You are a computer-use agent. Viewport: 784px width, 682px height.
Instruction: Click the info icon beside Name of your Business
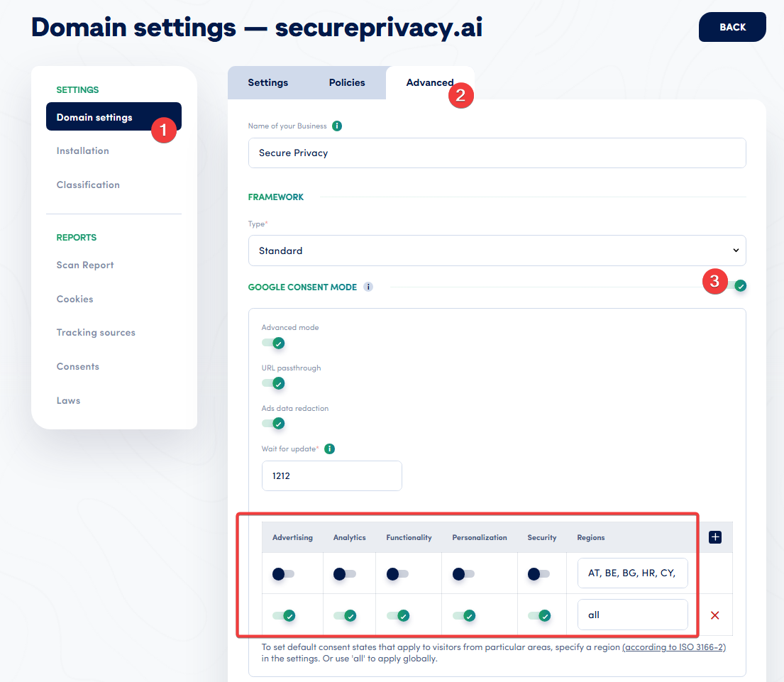point(337,126)
